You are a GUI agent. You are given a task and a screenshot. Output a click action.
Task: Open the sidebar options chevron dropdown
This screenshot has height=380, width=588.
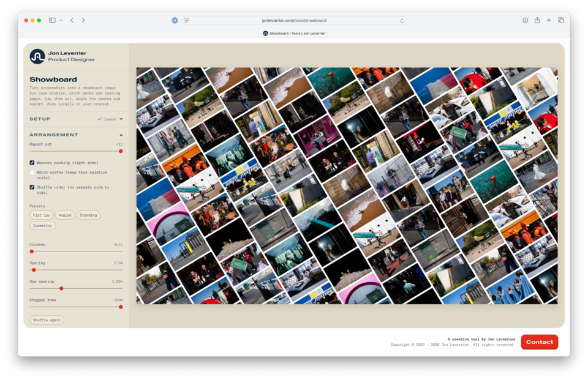coord(61,20)
